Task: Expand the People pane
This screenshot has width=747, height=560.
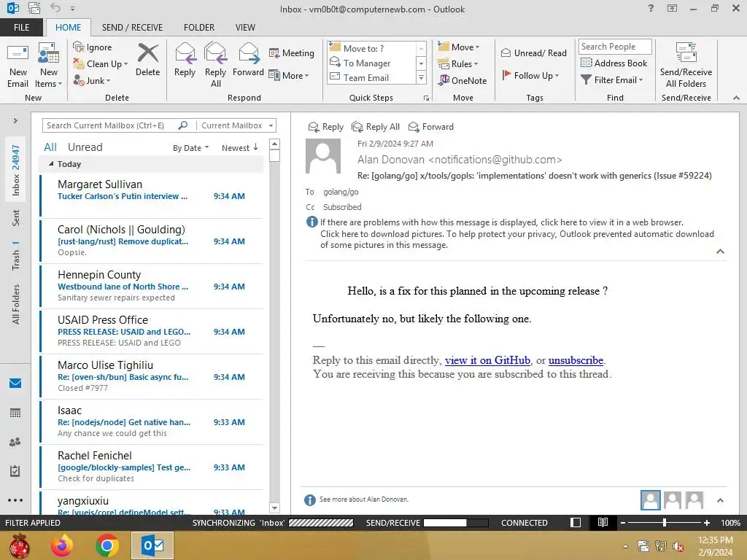Action: pos(720,500)
